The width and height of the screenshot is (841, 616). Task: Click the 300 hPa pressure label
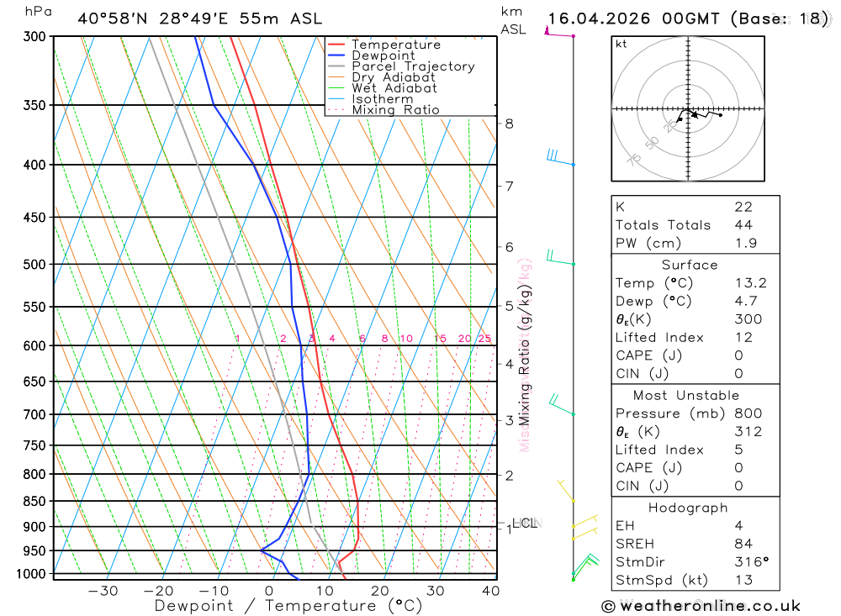(34, 36)
